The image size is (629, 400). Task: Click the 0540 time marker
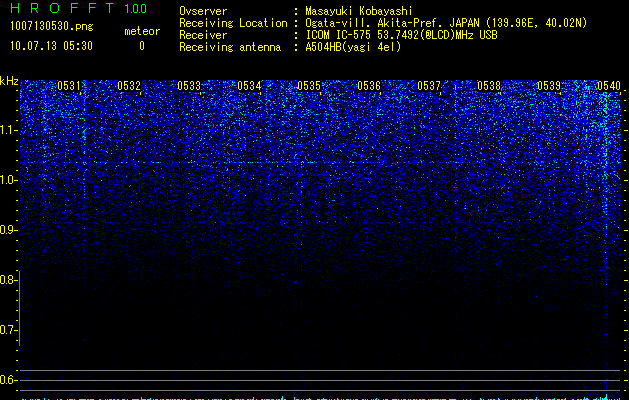[609, 86]
